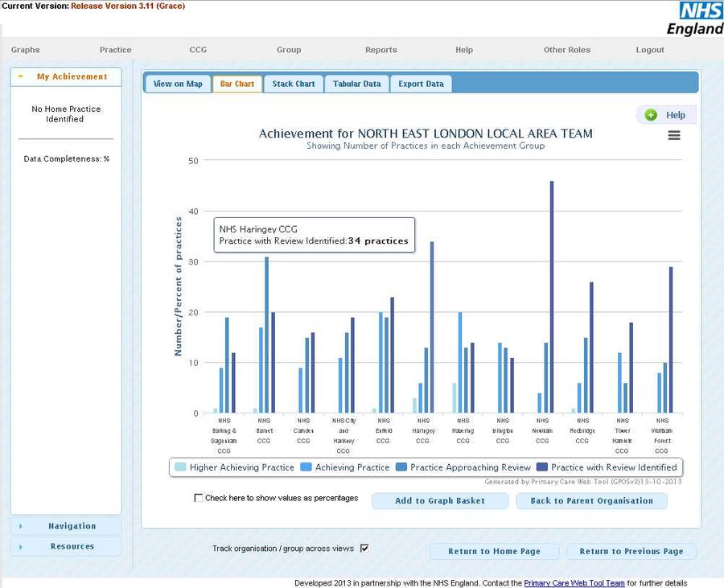Viewport: 724px width, 588px height.
Task: Click Return to Home Page button
Action: point(494,551)
